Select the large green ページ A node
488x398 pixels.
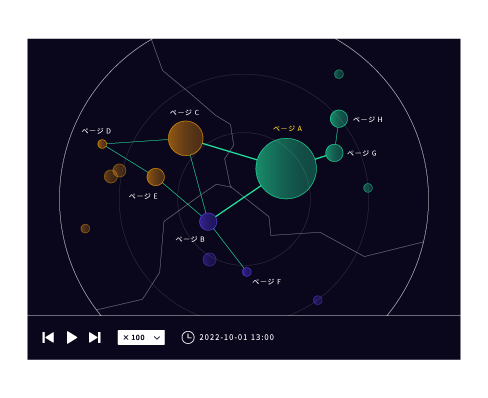286,169
